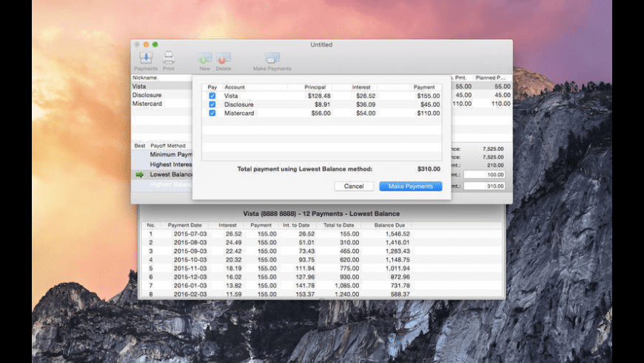Click the Interest column header in dialog
644x363 pixels.
361,87
